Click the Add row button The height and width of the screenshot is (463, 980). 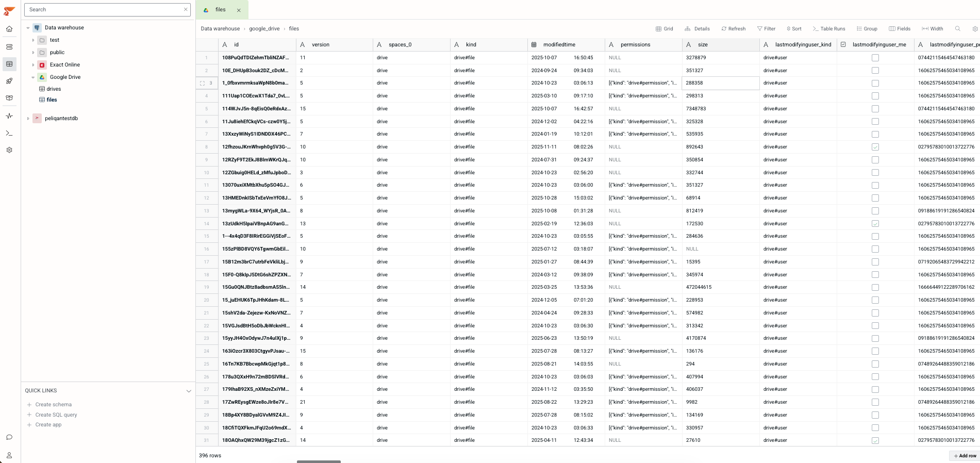965,456
